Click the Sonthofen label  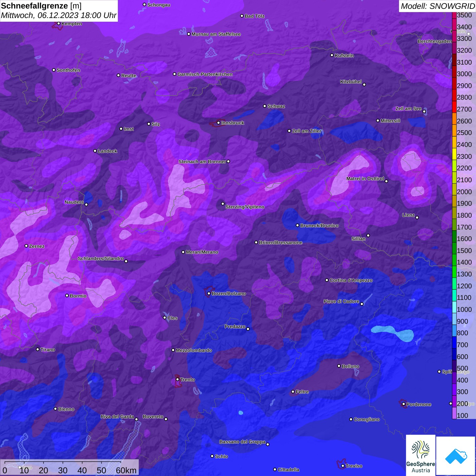click(68, 70)
